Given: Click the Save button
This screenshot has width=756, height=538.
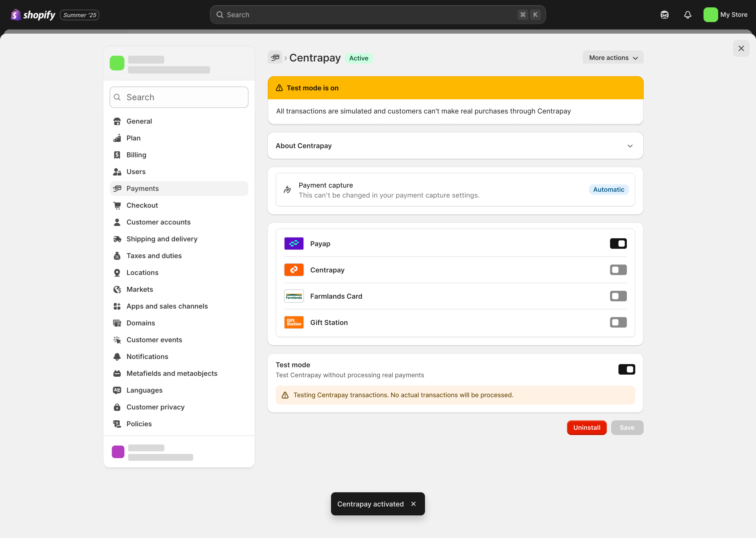Looking at the screenshot, I should pyautogui.click(x=627, y=427).
